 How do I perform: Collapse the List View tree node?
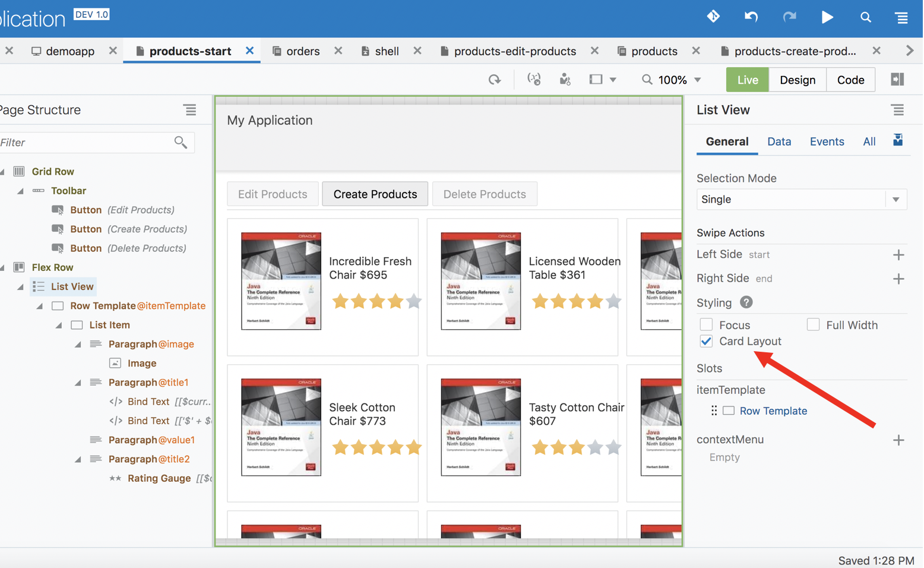click(x=21, y=287)
